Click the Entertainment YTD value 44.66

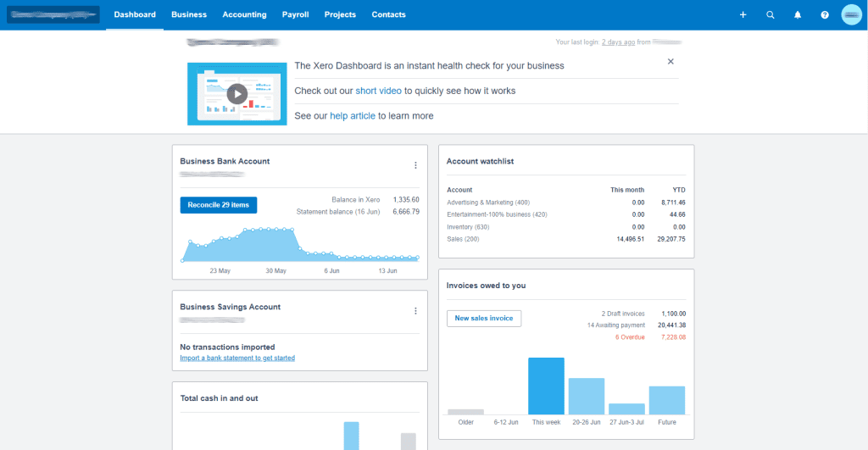coord(677,214)
